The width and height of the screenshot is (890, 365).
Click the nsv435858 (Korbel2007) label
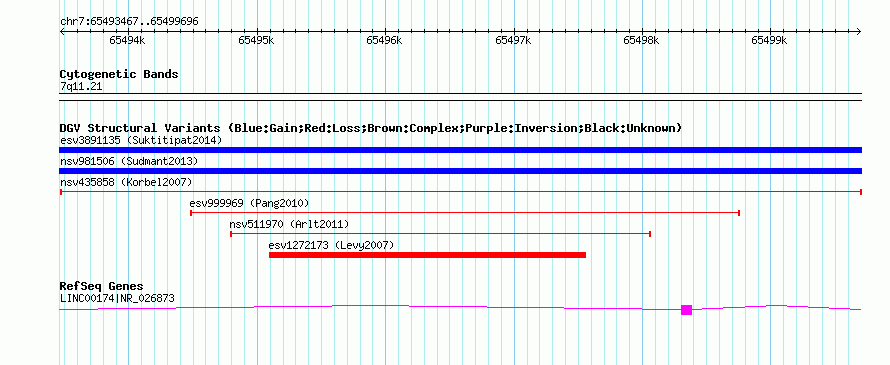[x=126, y=182]
